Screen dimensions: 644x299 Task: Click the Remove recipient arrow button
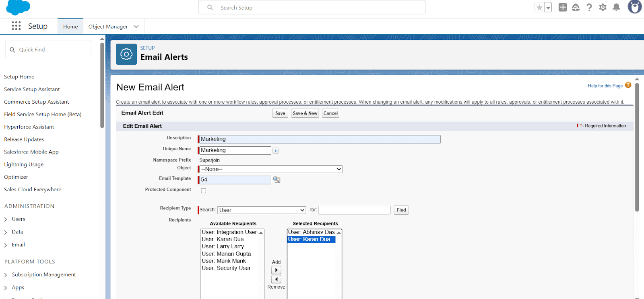(276, 279)
